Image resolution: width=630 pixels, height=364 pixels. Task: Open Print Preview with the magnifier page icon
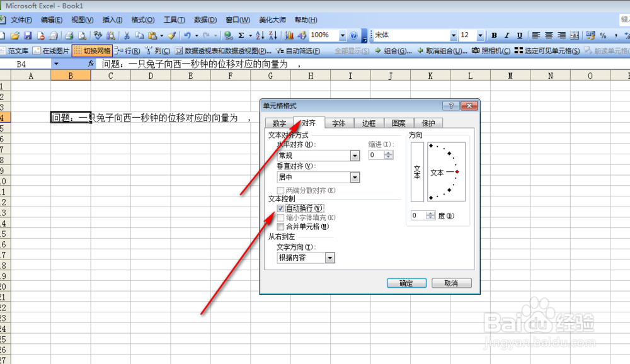(82, 36)
